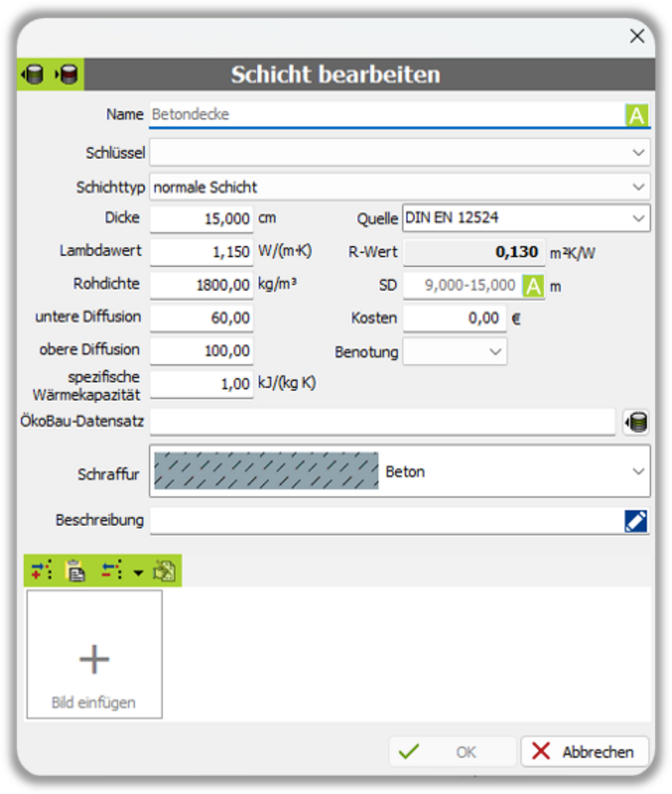This screenshot has height=794, width=672.
Task: Paste image from clipboard icon
Action: [x=75, y=571]
